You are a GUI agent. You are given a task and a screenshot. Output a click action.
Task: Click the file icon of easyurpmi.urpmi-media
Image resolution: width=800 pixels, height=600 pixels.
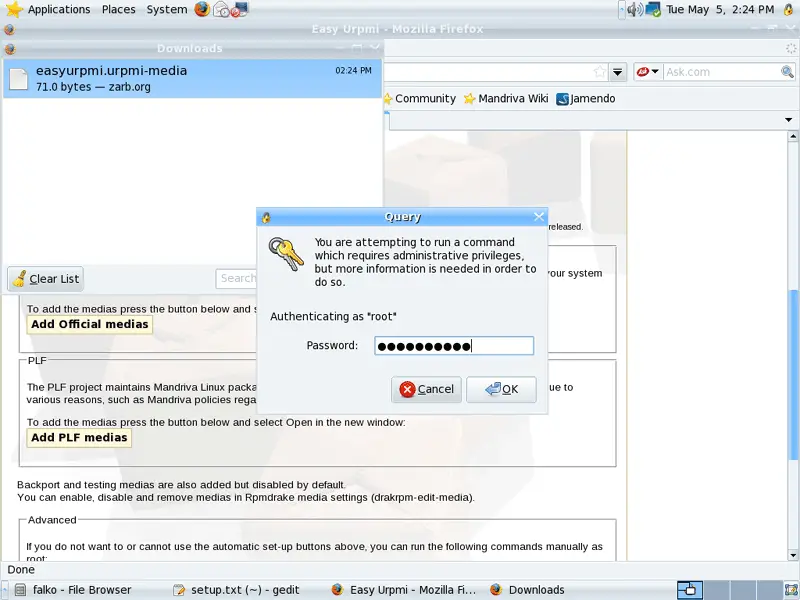pyautogui.click(x=18, y=79)
